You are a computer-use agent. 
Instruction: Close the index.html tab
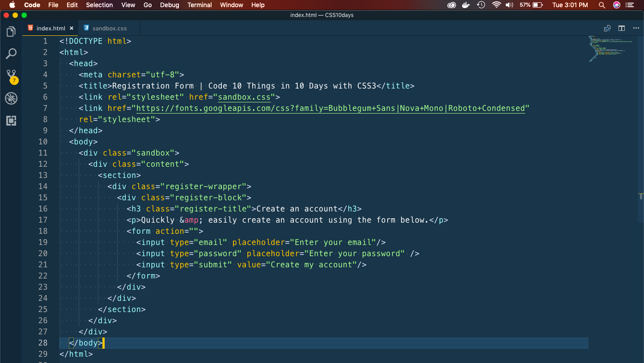click(x=72, y=28)
